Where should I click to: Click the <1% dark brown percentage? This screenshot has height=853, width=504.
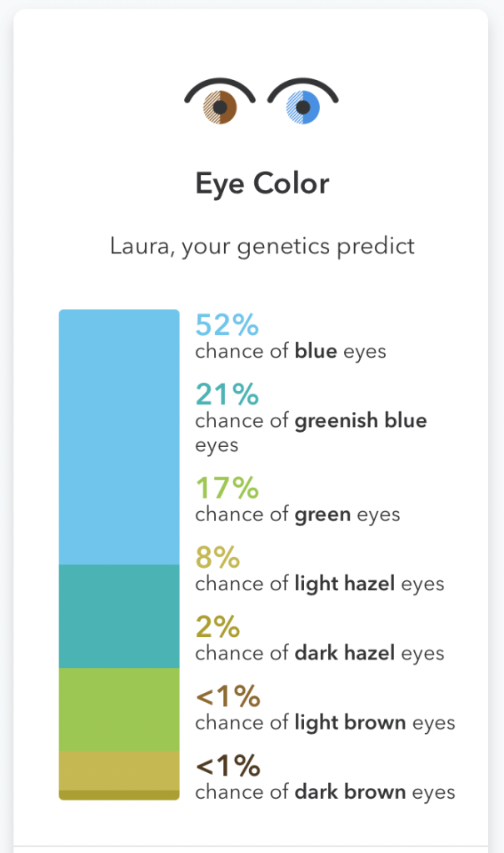pyautogui.click(x=228, y=765)
